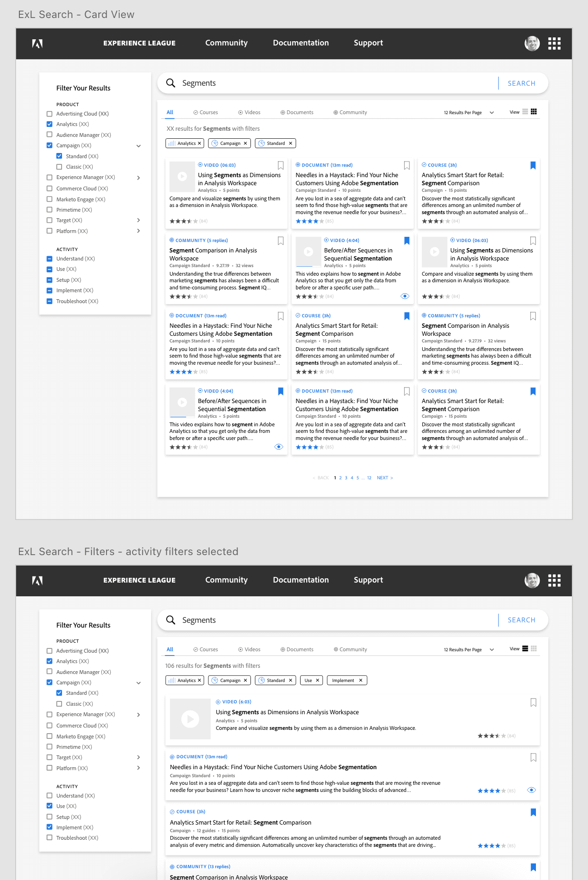Click the Adobe logo in Filters screen header
The image size is (588, 880).
point(37,581)
